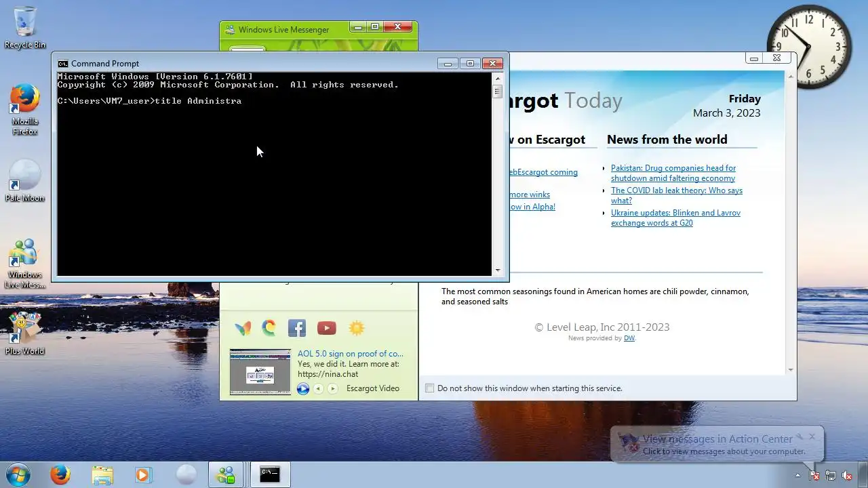Screen dimensions: 868x488
Task: Play the Escargot Video clip
Action: coord(303,388)
